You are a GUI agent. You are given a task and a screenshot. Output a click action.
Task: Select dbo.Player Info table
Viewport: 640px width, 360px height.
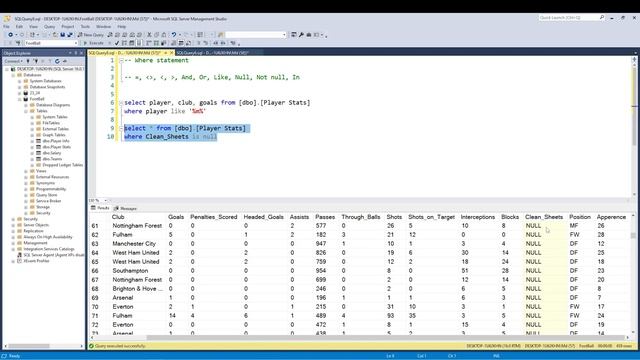56,141
